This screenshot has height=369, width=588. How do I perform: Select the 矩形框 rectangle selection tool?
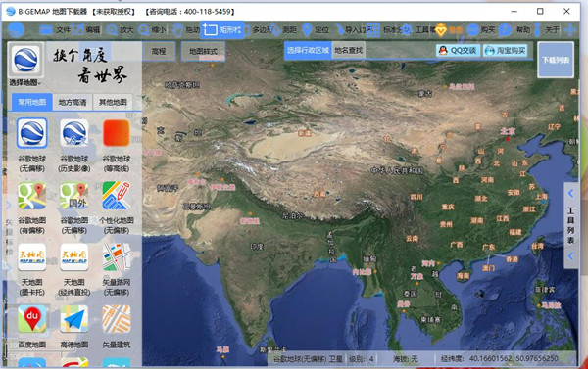(222, 30)
